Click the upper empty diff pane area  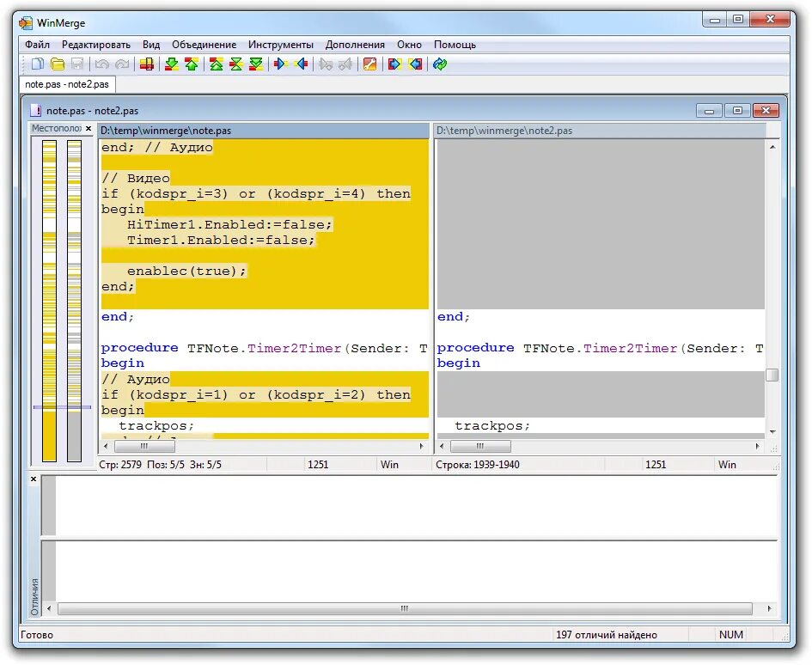[x=417, y=505]
